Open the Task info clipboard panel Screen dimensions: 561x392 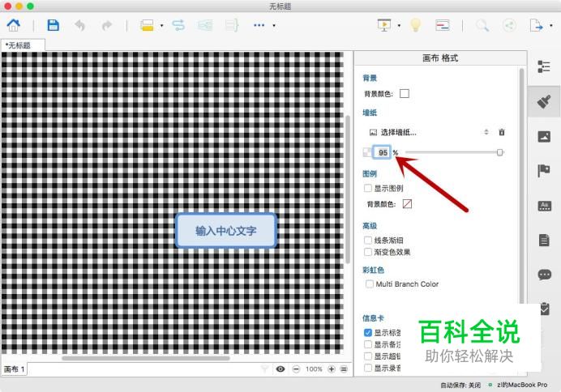[544, 309]
